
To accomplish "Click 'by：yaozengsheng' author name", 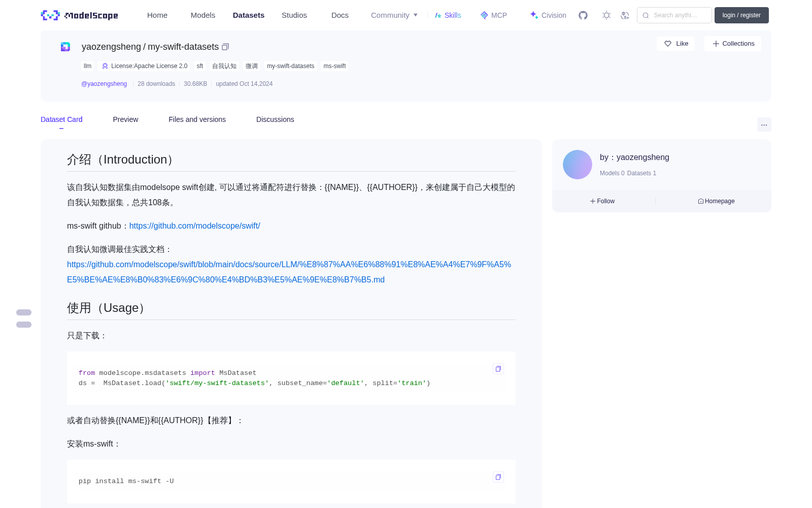I will pos(634,157).
